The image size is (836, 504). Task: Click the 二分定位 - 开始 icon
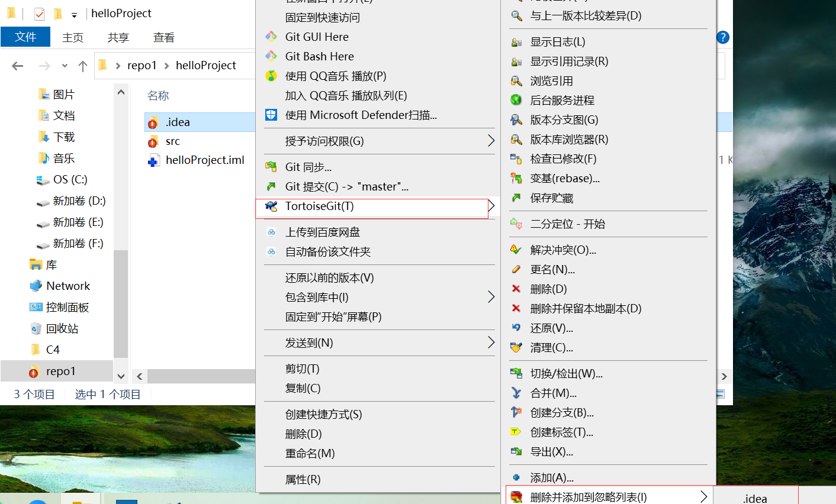click(x=516, y=224)
